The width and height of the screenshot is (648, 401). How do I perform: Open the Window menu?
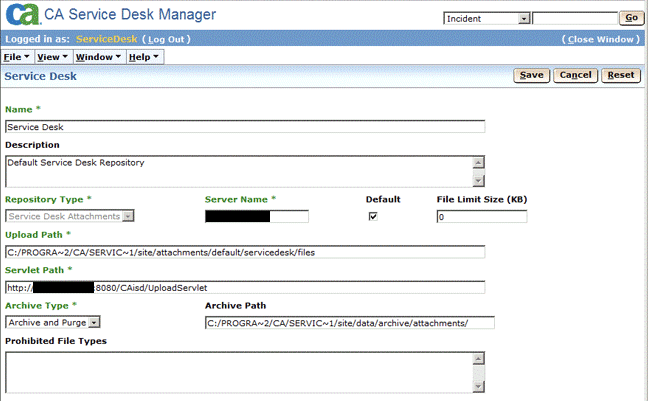point(98,57)
